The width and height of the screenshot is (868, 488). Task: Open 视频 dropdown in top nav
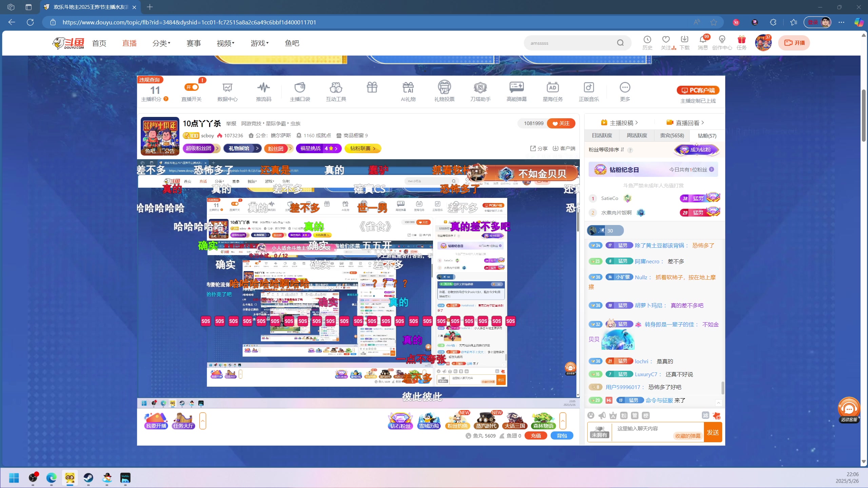click(x=225, y=43)
